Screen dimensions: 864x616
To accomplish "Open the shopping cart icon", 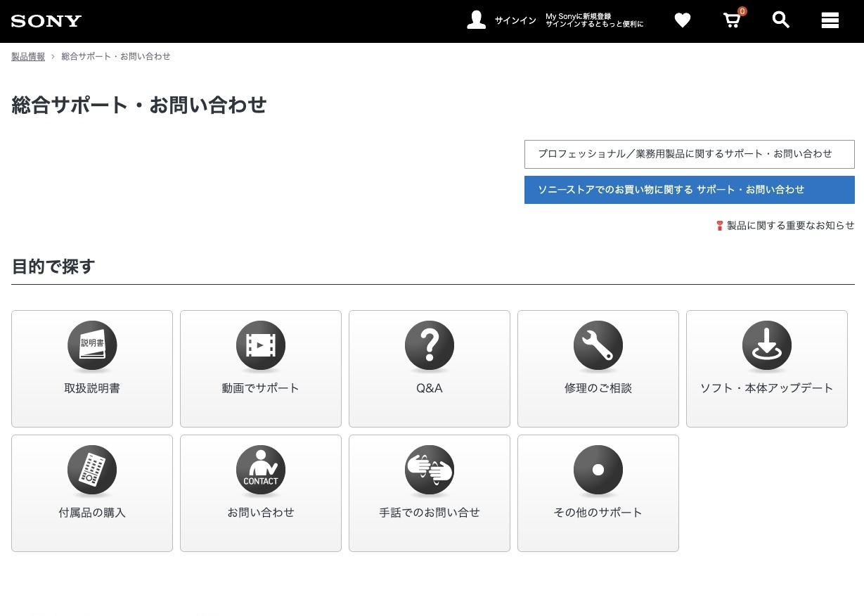I will tap(732, 20).
